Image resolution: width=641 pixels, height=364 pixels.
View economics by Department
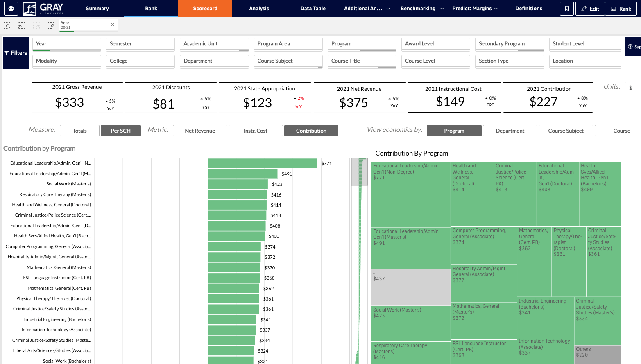click(510, 131)
